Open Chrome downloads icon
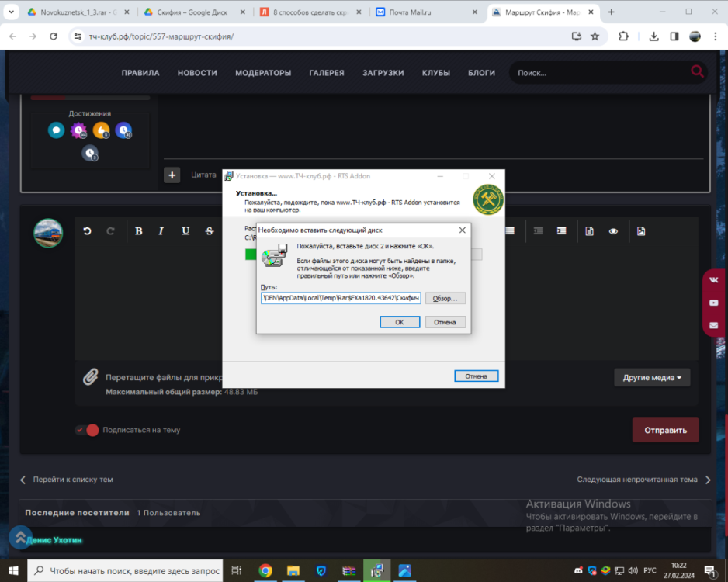The height and width of the screenshot is (582, 728). pos(653,36)
